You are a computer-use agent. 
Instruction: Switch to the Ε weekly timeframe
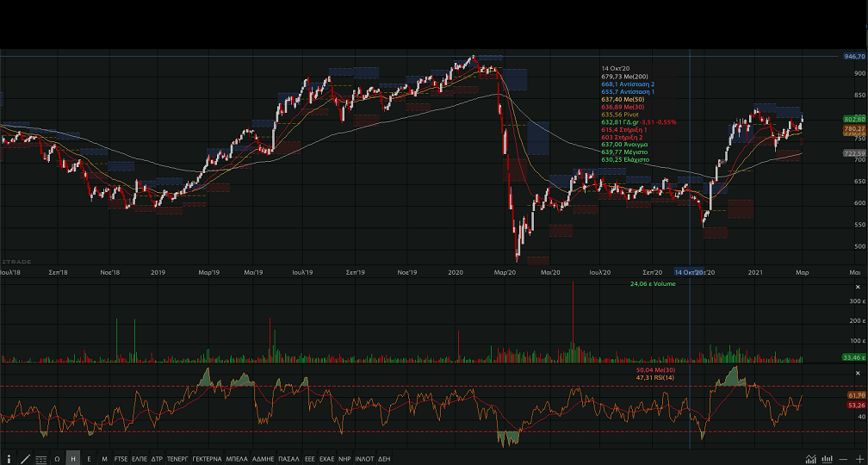pos(89,459)
